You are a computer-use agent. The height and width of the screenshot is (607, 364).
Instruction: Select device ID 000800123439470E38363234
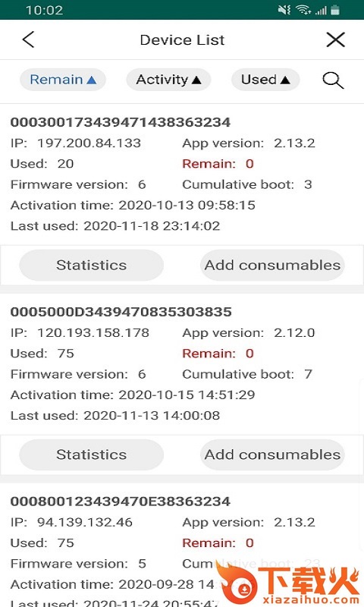121,502
